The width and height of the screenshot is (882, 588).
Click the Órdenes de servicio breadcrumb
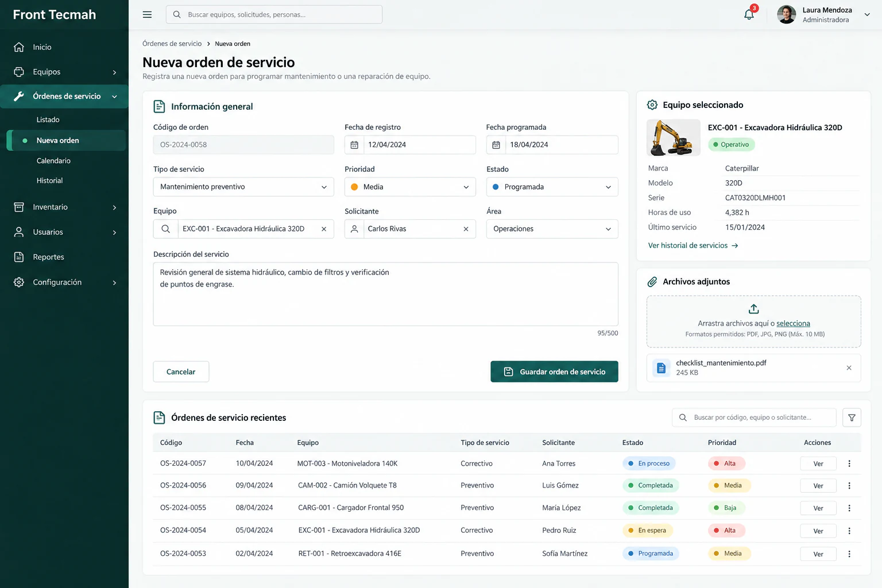pos(172,44)
